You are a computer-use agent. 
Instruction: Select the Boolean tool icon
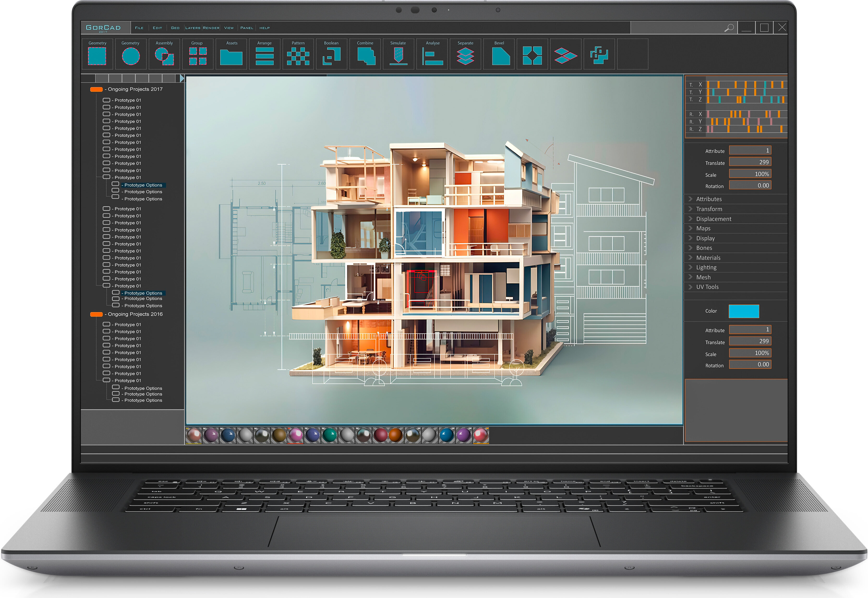click(331, 56)
